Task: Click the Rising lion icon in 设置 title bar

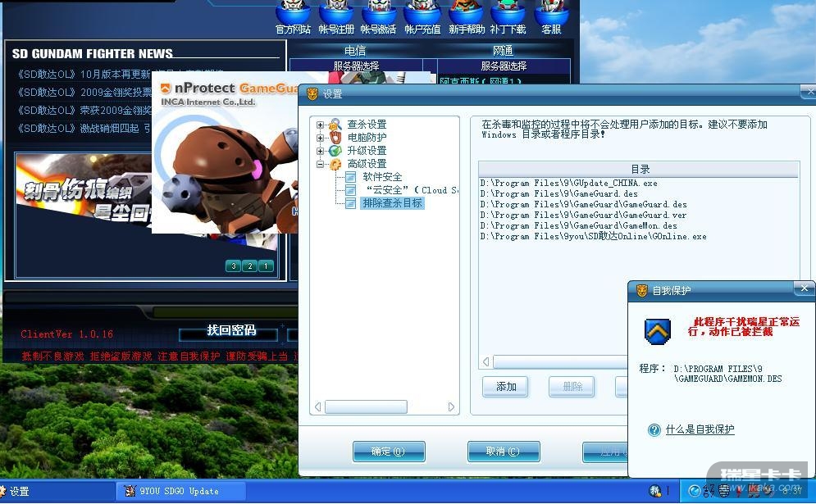Action: coord(312,93)
